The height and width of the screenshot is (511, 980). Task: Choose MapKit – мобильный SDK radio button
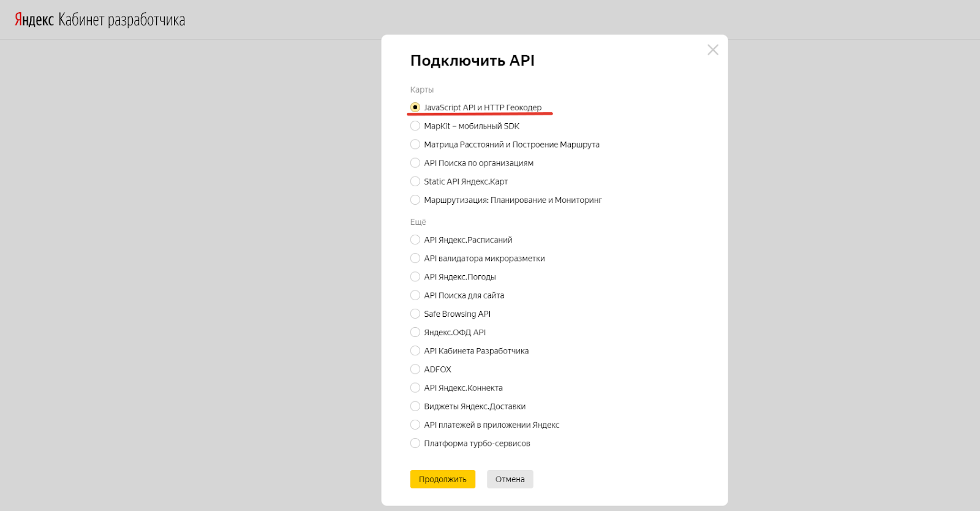pyautogui.click(x=415, y=126)
